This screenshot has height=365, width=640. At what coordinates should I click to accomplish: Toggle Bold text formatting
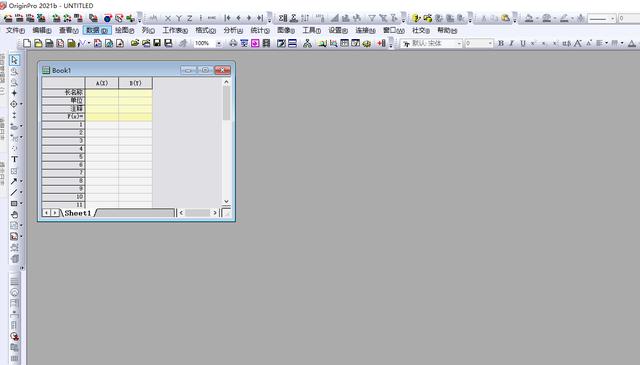click(x=501, y=43)
